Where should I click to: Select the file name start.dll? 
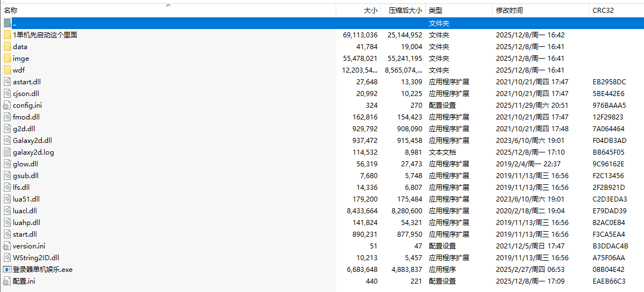click(x=25, y=234)
